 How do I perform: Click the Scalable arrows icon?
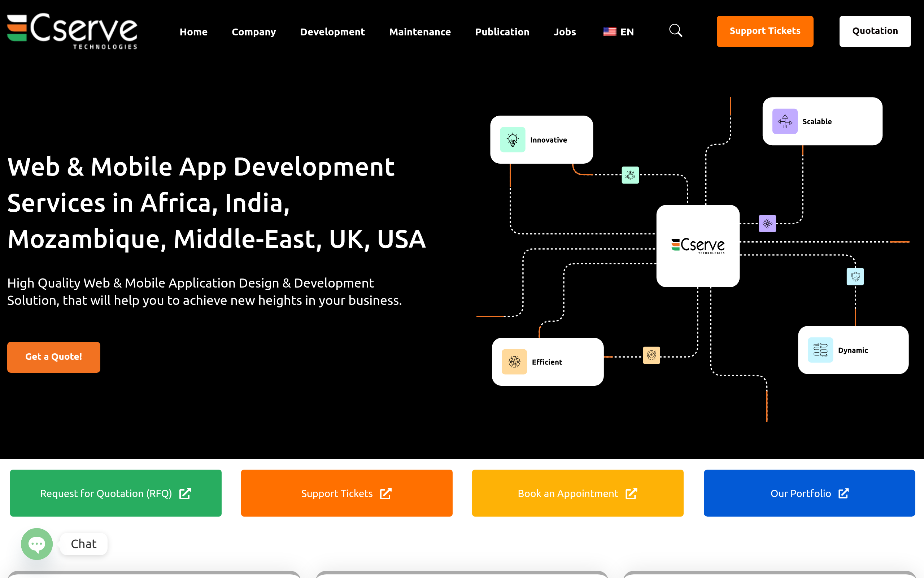[785, 121]
